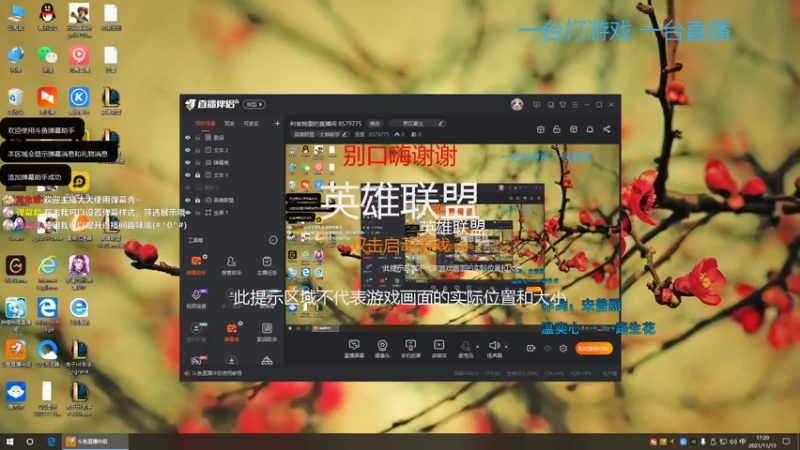Switch screen mode pill next to 直播伴侣 logo
This screenshot has width=800, height=450.
[254, 105]
